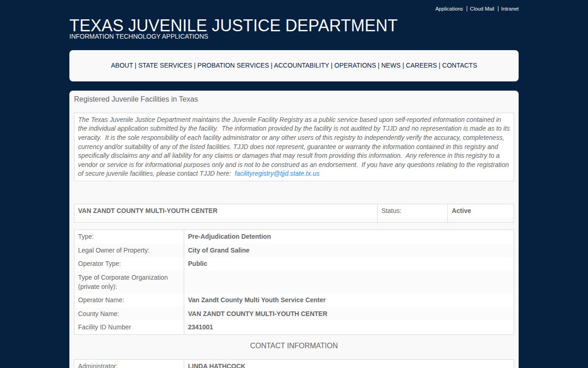588x368 pixels.
Task: Select the City of Grand Saline value
Action: tap(219, 250)
